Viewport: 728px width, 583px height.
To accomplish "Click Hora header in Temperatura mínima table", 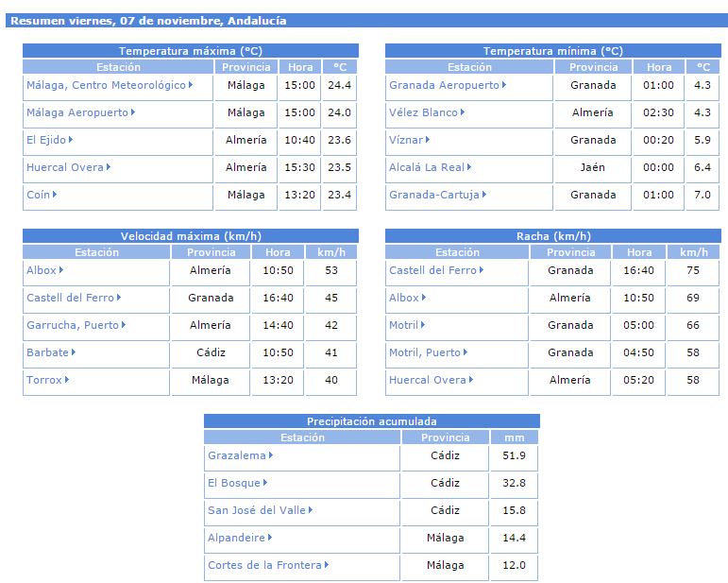I will [x=659, y=67].
